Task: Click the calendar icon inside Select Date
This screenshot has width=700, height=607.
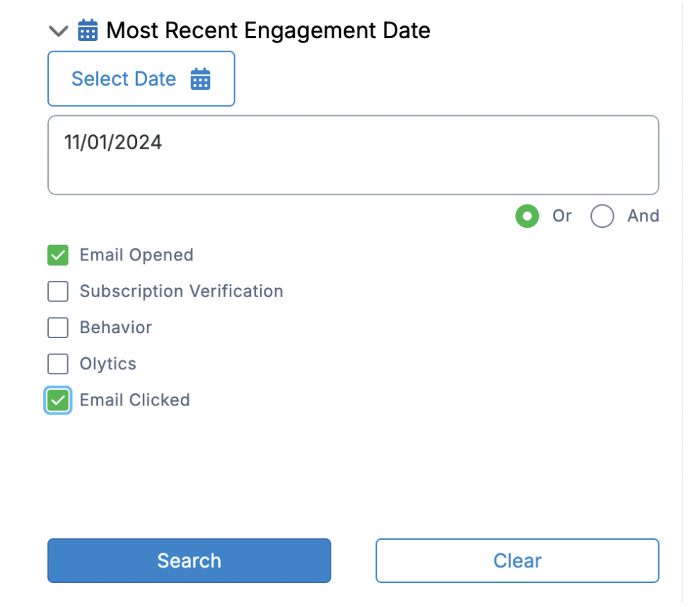Action: coord(200,79)
